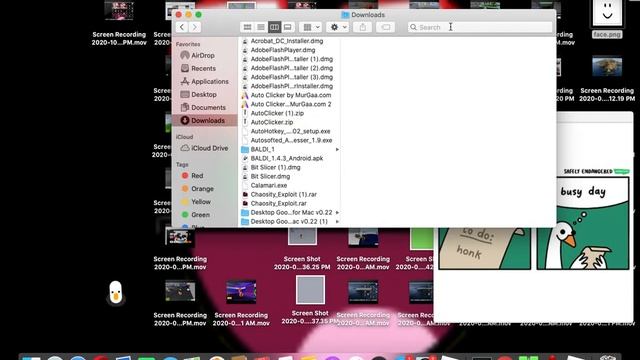Expand Desktop Goo...for Mac v0.22 arrow

point(337,212)
